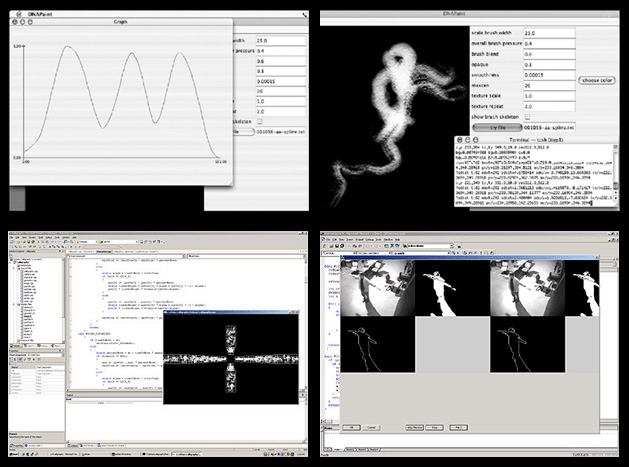Open the Debug configuration dropdown in the Visual Studio toolbar

tap(88, 242)
